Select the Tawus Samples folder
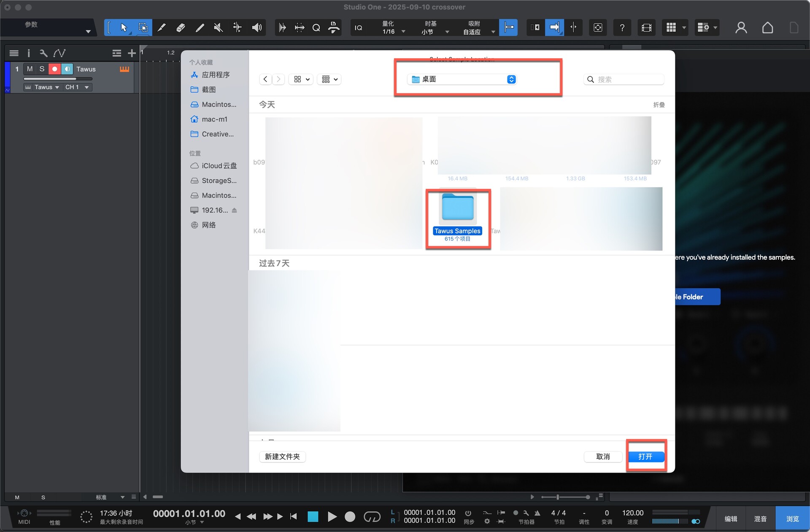The height and width of the screenshot is (532, 810). pos(458,217)
